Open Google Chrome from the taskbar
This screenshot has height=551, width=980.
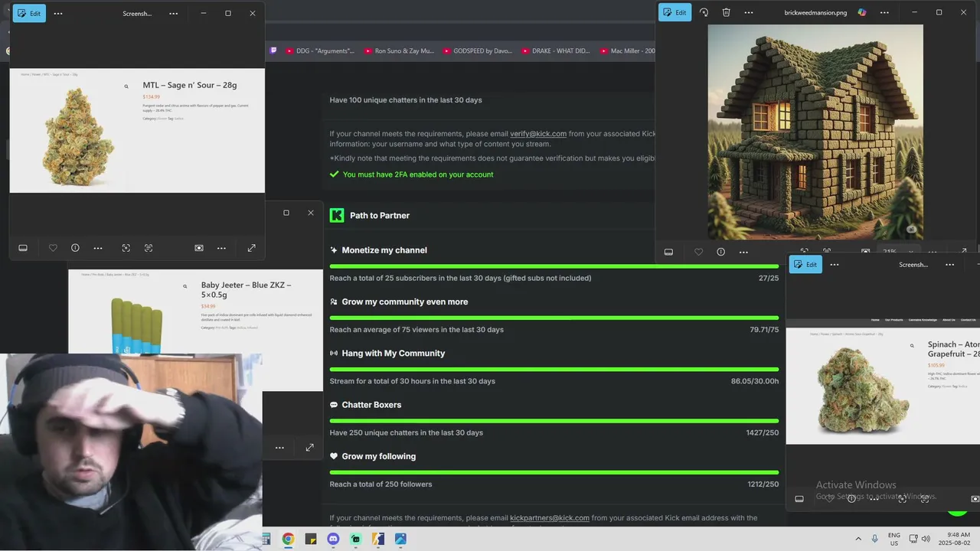[x=288, y=539]
